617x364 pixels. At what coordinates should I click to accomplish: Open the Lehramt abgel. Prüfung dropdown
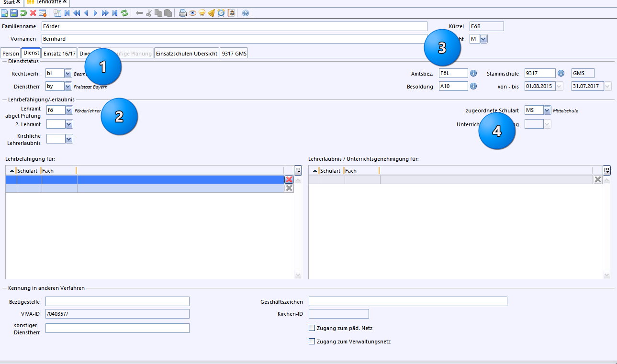tap(69, 110)
